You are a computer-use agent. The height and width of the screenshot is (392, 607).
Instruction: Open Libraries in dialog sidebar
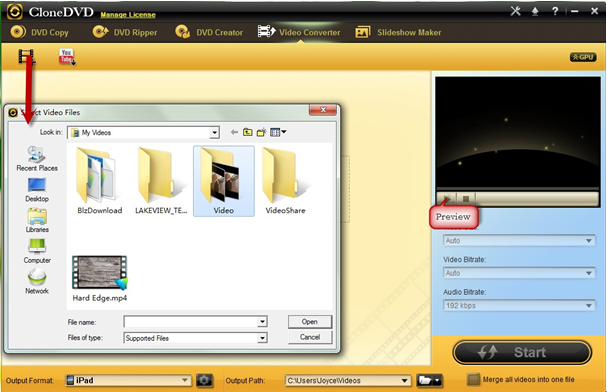(x=37, y=220)
